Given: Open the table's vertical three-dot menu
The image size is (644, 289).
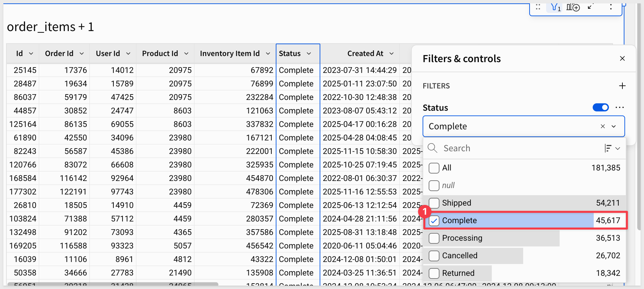Looking at the screenshot, I should tap(611, 7).
